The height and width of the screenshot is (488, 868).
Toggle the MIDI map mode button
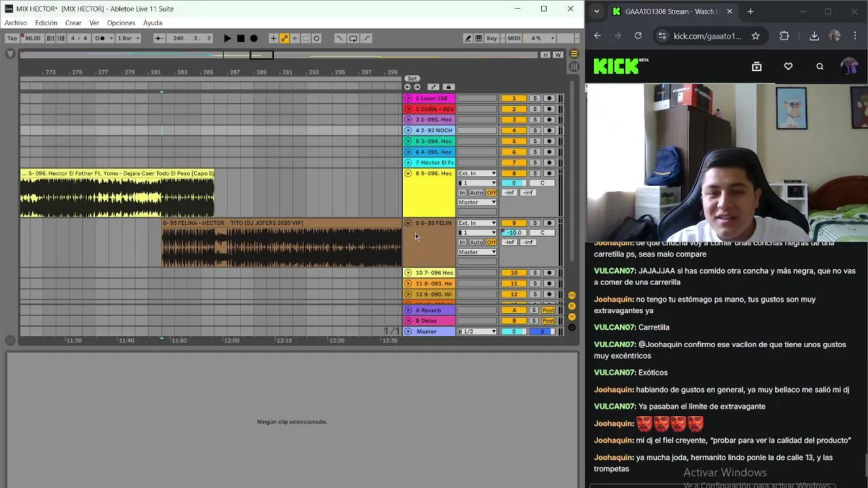tap(514, 39)
